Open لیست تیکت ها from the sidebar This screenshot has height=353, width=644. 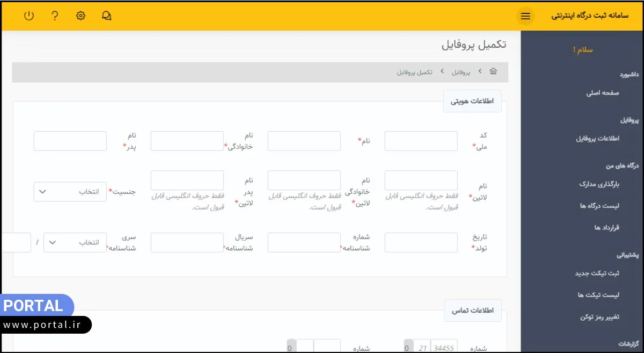[x=598, y=295]
